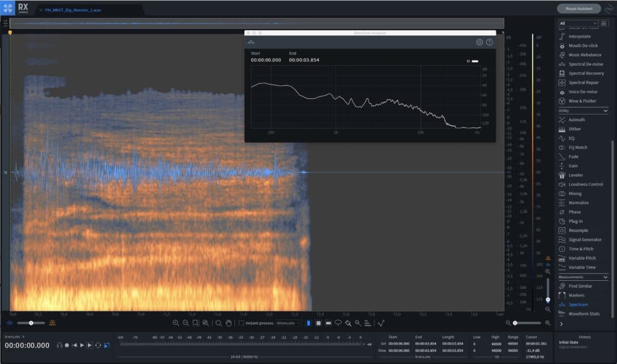This screenshot has height=364, width=617.
Task: Select the grab hand tool
Action: (228, 323)
